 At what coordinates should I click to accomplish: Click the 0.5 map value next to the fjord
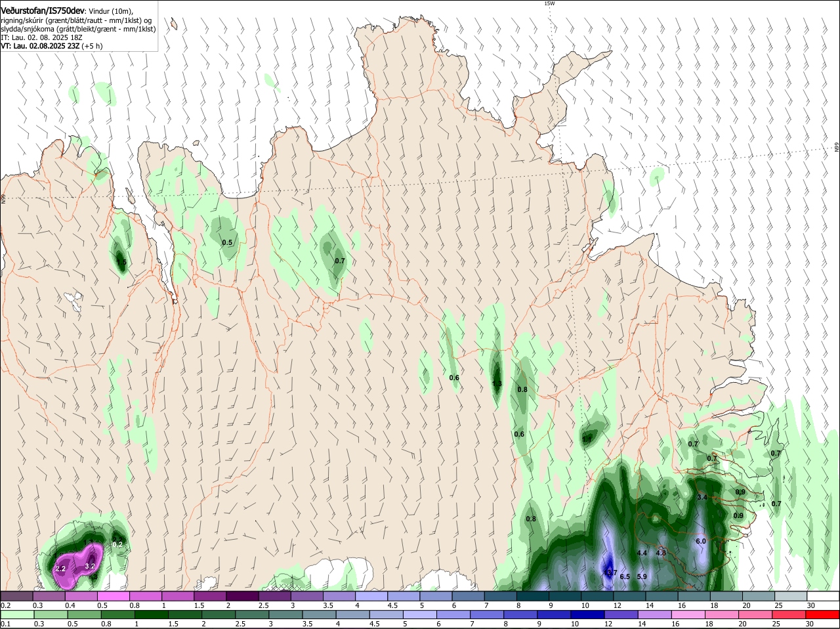click(x=227, y=242)
